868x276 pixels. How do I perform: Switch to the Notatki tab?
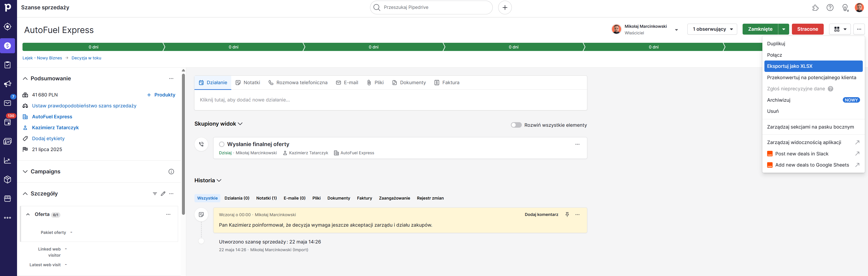click(x=248, y=82)
